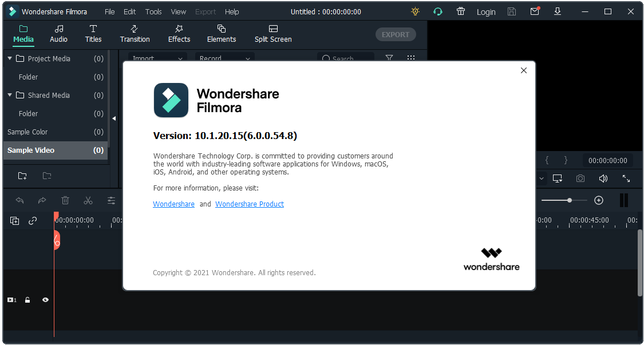
Task: Open the View menu
Action: point(179,12)
